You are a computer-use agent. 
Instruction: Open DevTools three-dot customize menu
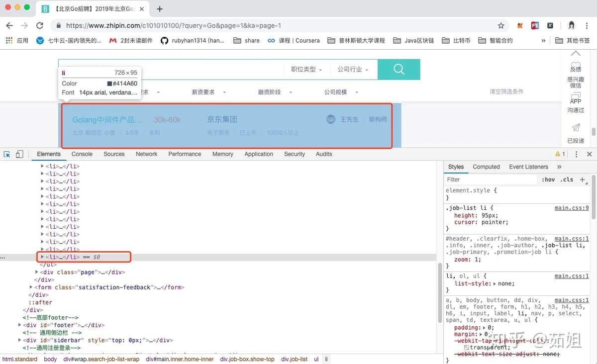click(x=577, y=154)
